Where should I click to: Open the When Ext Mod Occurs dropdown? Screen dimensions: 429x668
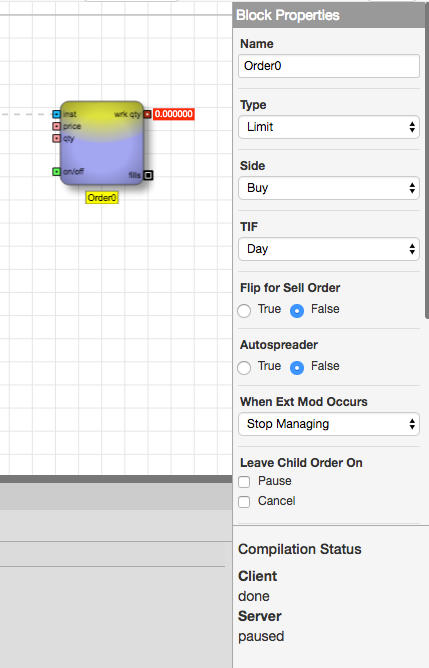329,424
